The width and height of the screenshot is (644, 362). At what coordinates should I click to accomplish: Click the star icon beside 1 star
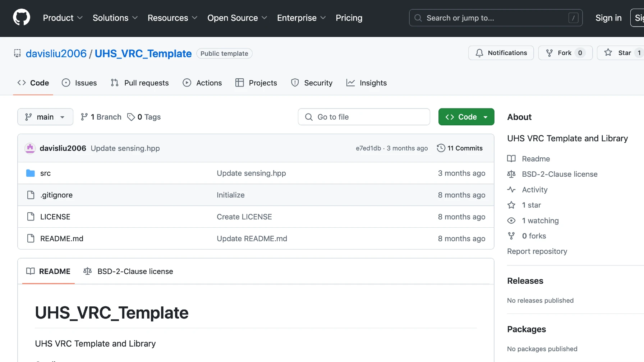(x=511, y=205)
